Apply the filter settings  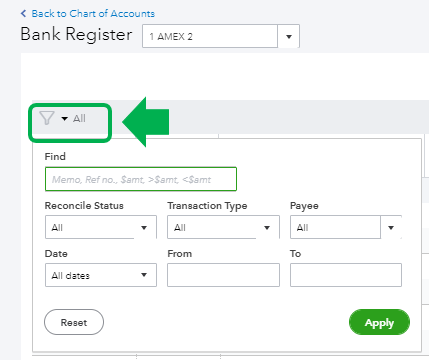click(379, 322)
